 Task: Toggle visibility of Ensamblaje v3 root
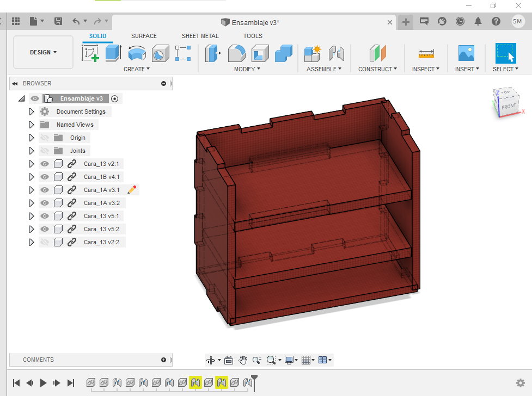(x=35, y=98)
